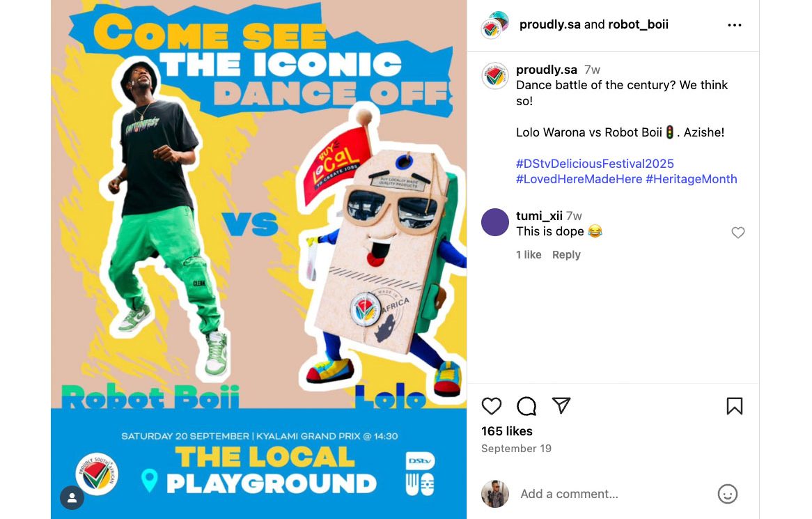Screen dimensions: 812x519
Task: Open the three-dot more options menu
Action: pos(734,25)
